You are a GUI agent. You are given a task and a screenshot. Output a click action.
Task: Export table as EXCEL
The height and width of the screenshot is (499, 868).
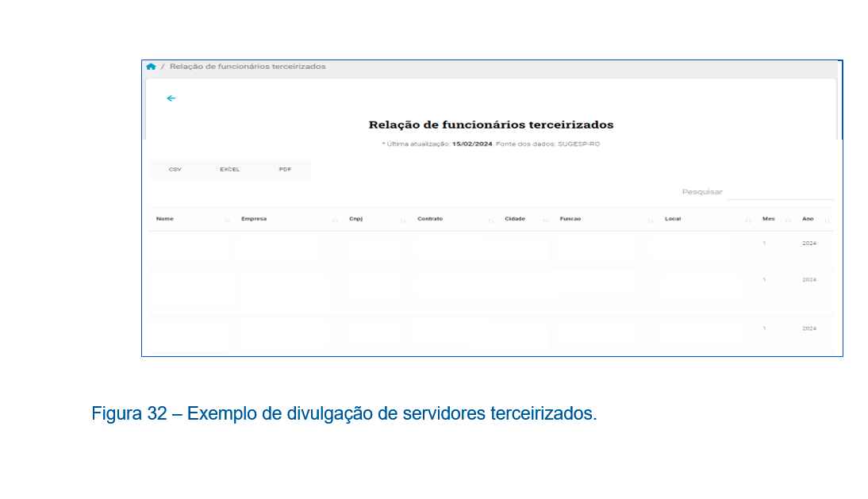click(230, 169)
